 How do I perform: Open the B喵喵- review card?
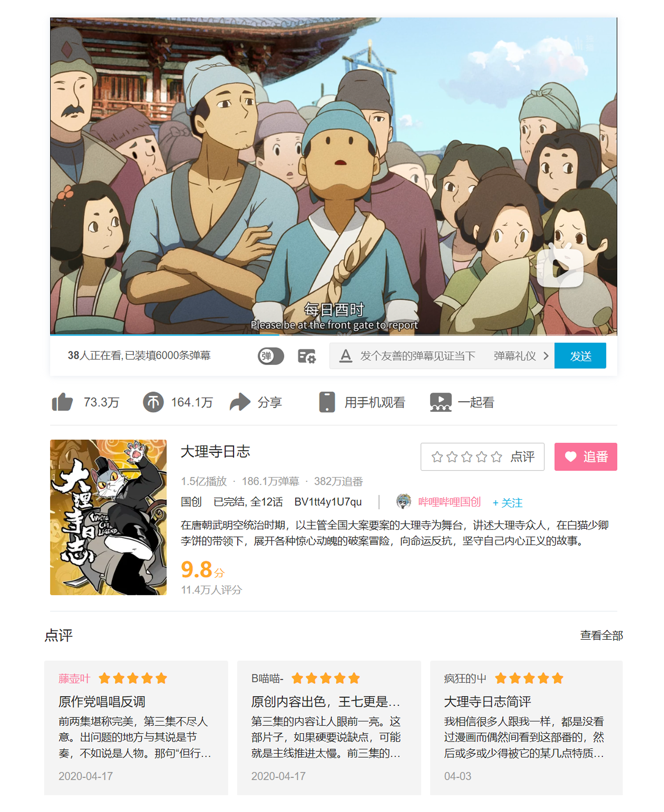click(329, 727)
